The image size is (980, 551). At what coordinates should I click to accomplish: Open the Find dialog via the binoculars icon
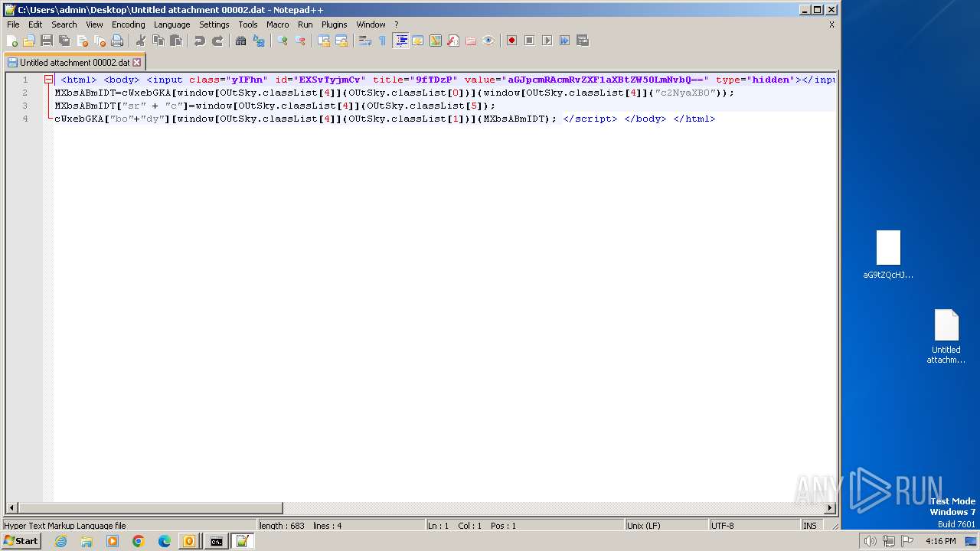point(240,41)
